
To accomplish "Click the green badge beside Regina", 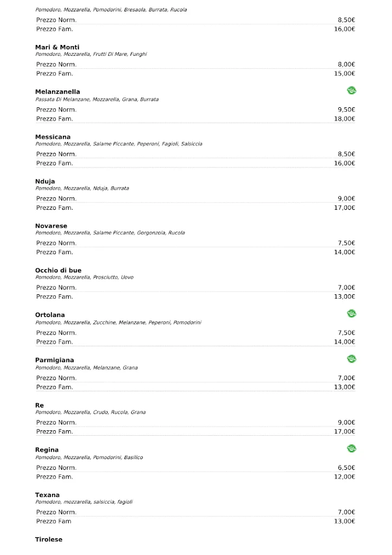I will click(x=351, y=448).
